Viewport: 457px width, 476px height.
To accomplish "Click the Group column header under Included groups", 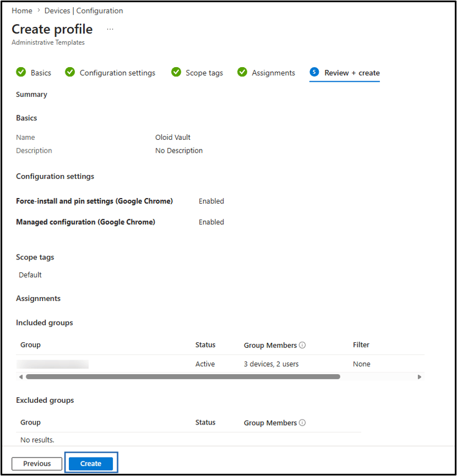I will 30,345.
